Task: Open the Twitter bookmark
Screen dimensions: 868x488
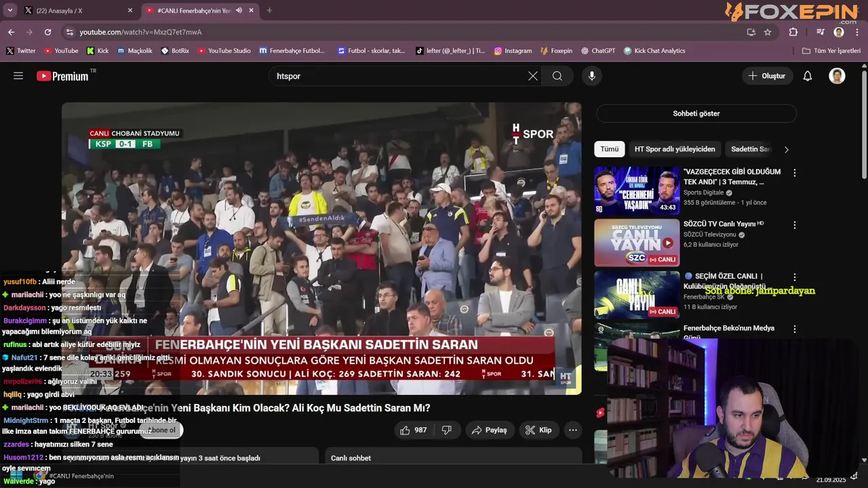Action: [20, 51]
